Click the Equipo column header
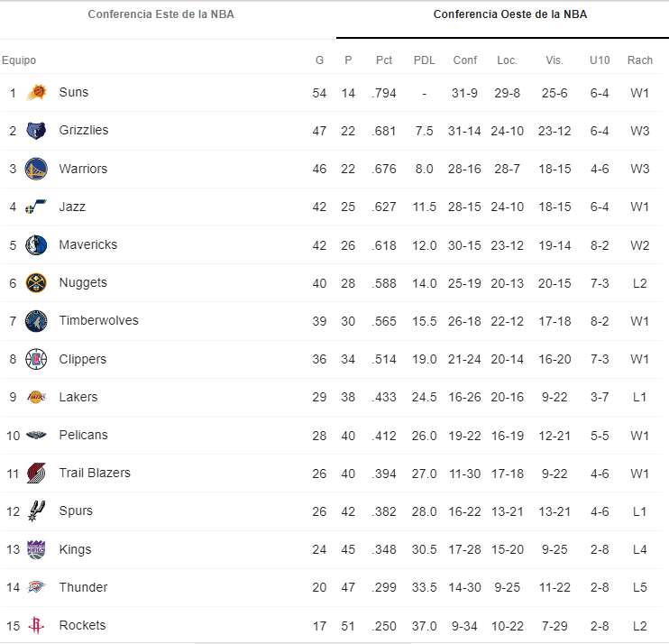The width and height of the screenshot is (669, 644). click(x=19, y=60)
